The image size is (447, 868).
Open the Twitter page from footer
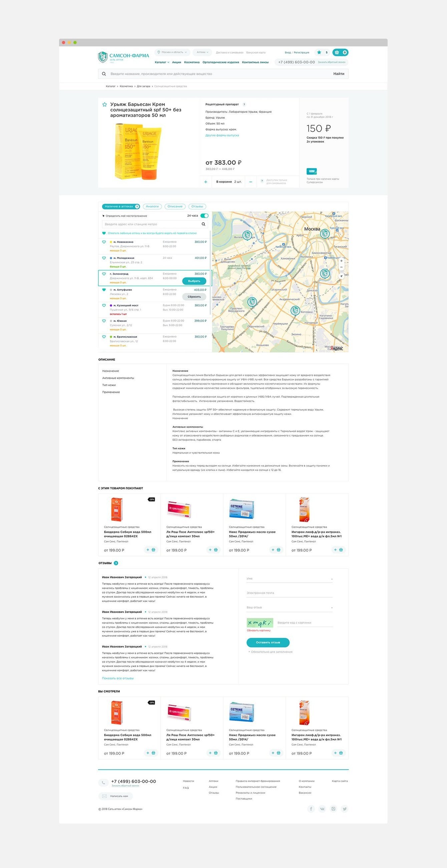pos(344,809)
